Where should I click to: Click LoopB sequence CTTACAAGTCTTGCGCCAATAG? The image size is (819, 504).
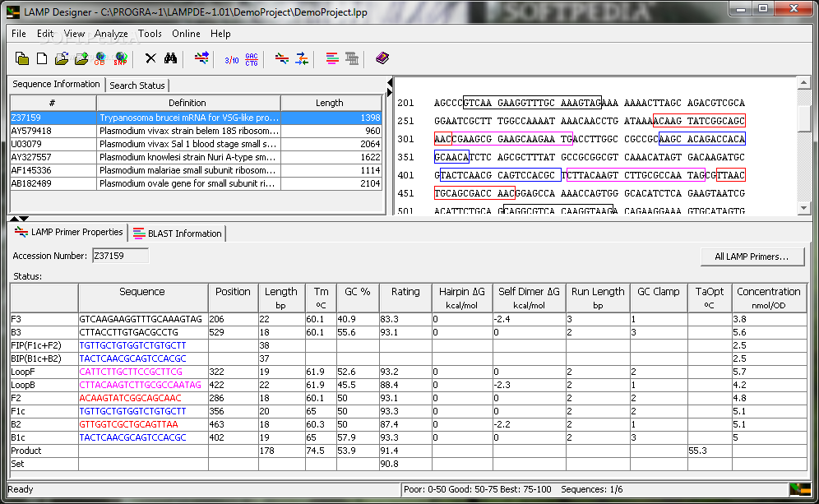[x=140, y=385]
